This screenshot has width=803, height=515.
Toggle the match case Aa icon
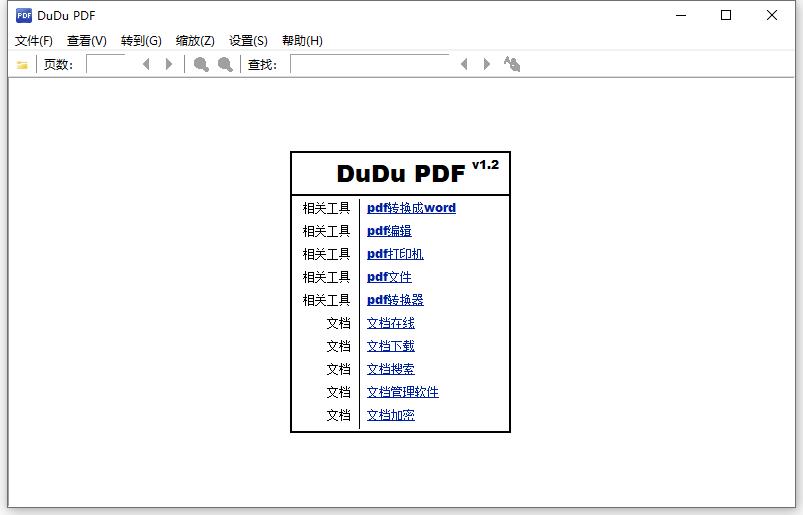pyautogui.click(x=512, y=64)
